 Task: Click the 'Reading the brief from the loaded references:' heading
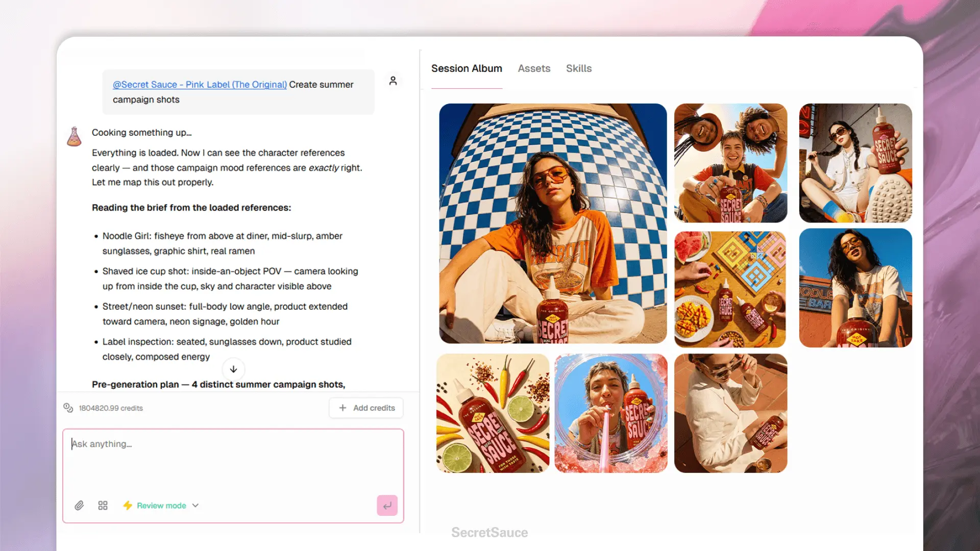pos(191,208)
